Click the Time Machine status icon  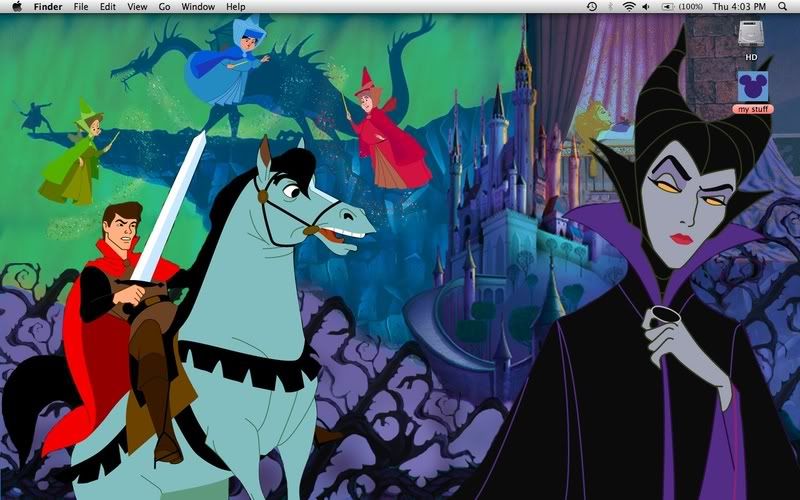[592, 6]
